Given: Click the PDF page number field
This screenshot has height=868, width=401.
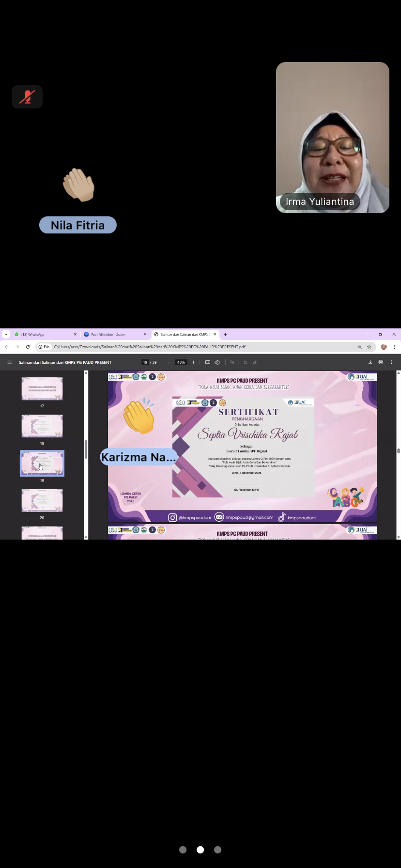Looking at the screenshot, I should tap(145, 362).
